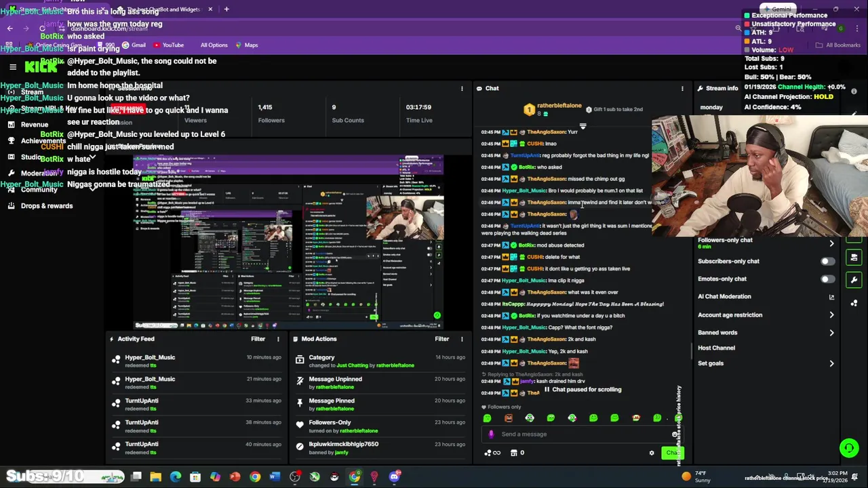Image resolution: width=868 pixels, height=488 pixels.
Task: Open Word from the taskbar
Action: (x=275, y=476)
